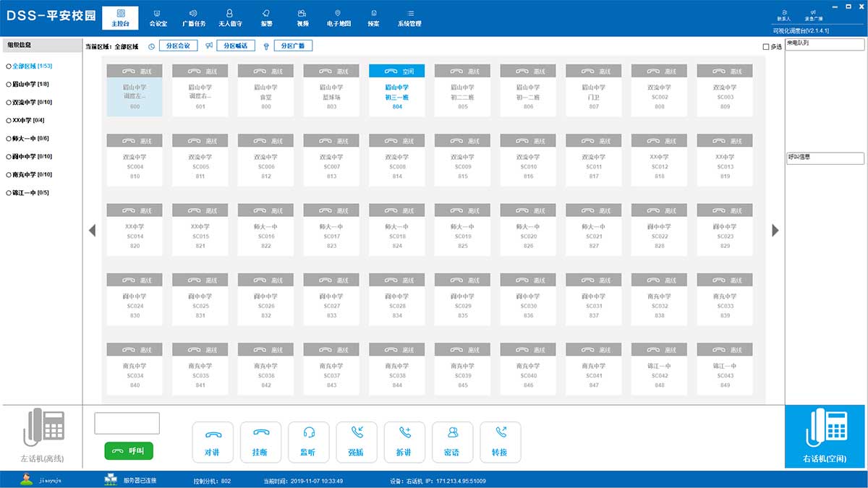Switch to the 广播任务 tab

pyautogui.click(x=193, y=18)
